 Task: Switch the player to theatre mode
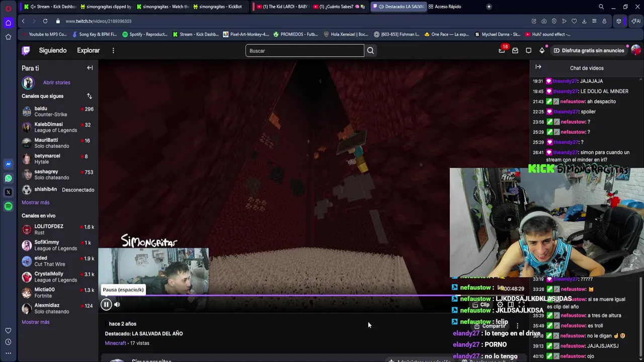pyautogui.click(x=511, y=305)
